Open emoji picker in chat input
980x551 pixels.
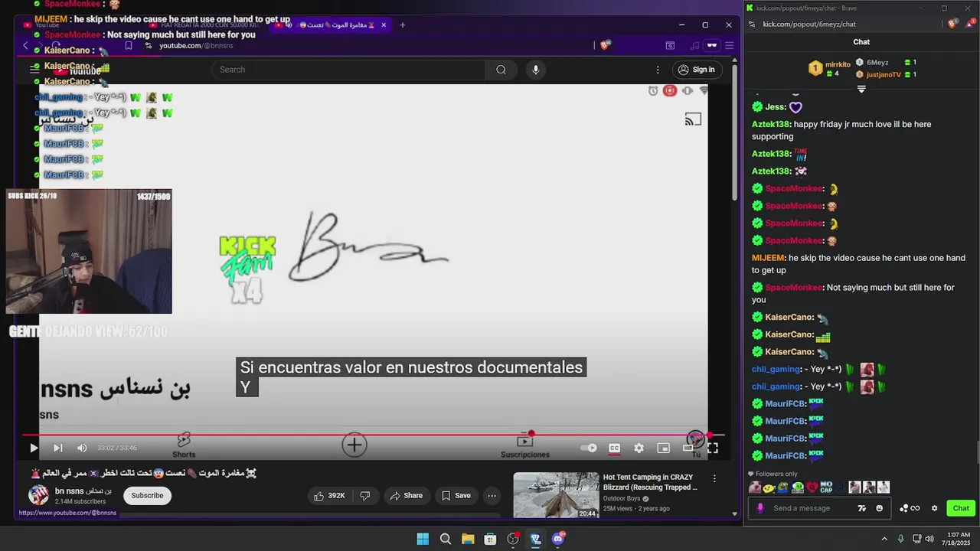coord(879,508)
